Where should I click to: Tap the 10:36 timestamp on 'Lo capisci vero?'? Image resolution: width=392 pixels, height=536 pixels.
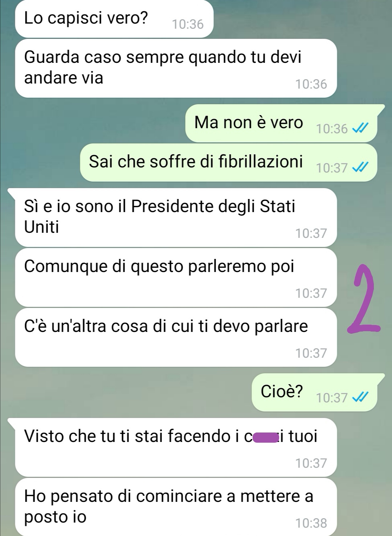pyautogui.click(x=188, y=24)
